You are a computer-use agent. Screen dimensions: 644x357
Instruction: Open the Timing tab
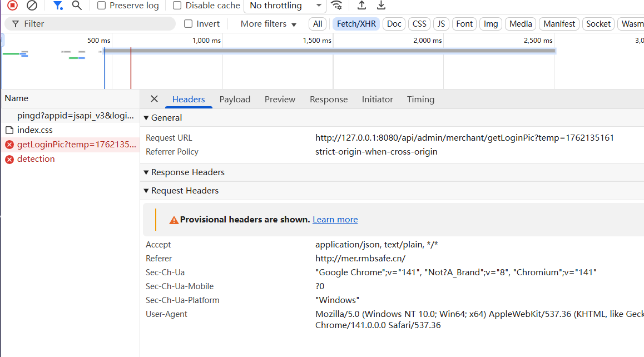click(x=420, y=100)
